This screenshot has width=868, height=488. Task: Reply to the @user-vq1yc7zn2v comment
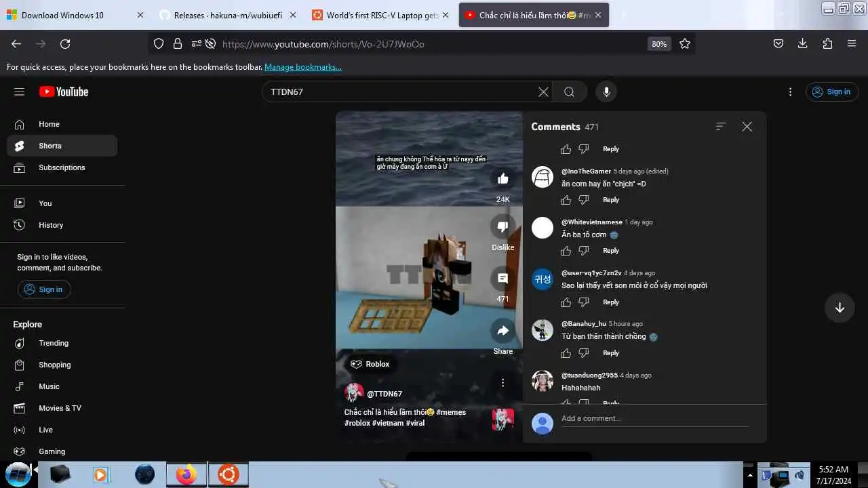[611, 302]
